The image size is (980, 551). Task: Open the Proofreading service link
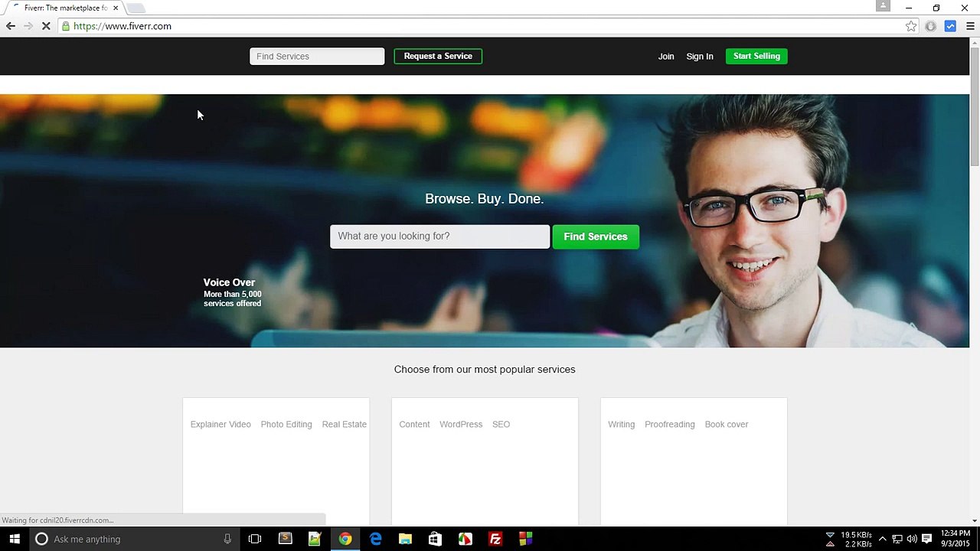pyautogui.click(x=670, y=424)
